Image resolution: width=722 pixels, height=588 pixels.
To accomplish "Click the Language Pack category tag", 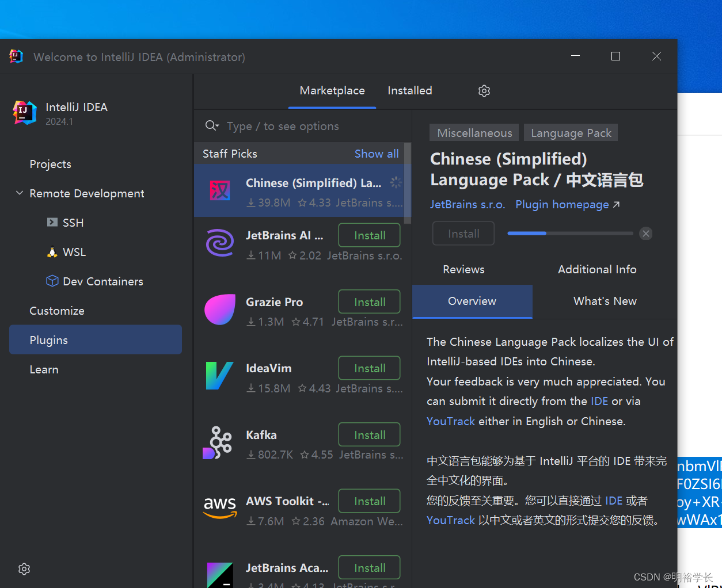I will pos(571,133).
